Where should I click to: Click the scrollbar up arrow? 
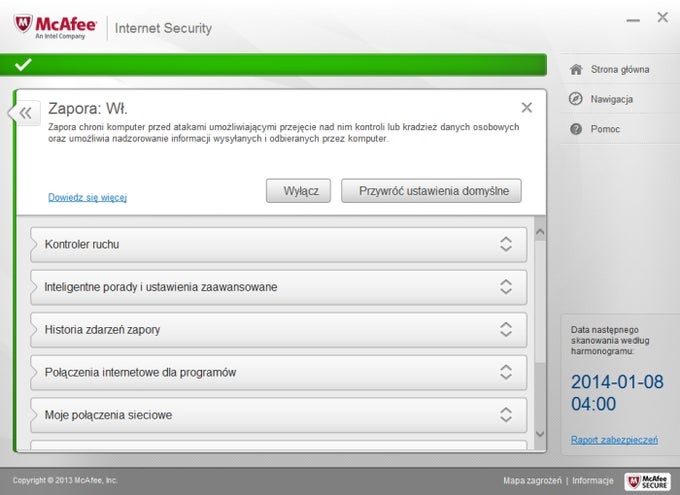pyautogui.click(x=540, y=232)
